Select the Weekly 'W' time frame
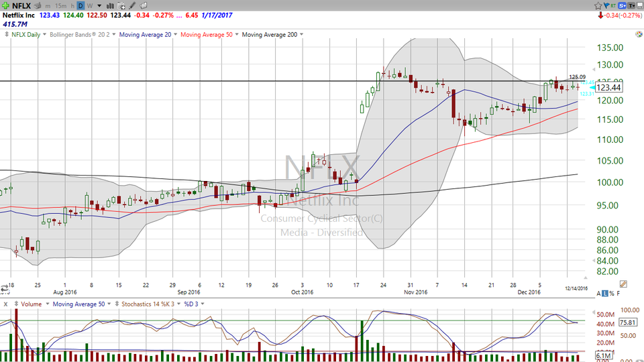The height and width of the screenshot is (362, 644). tap(89, 6)
